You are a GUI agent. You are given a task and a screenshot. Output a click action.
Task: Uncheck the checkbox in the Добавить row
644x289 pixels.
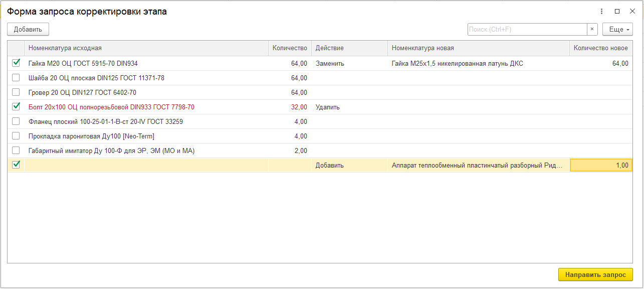(x=16, y=165)
